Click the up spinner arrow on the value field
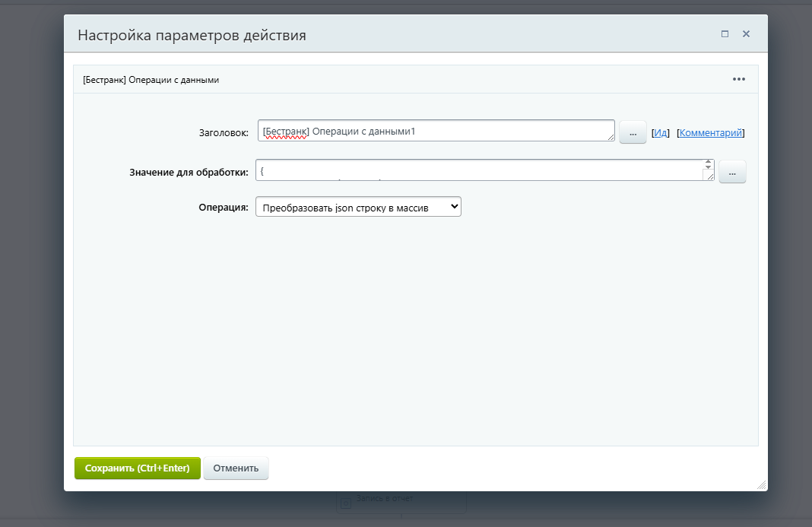Screen dimensions: 812x527 tap(707, 161)
